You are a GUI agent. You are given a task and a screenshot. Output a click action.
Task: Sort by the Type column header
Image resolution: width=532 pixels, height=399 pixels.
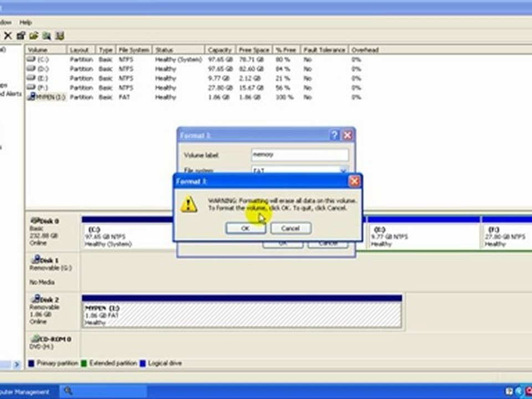[x=105, y=50]
